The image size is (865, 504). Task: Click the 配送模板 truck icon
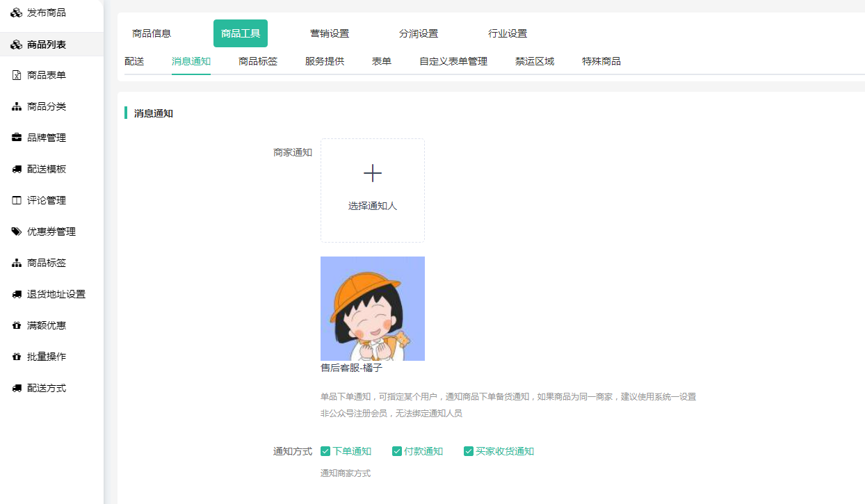(17, 169)
